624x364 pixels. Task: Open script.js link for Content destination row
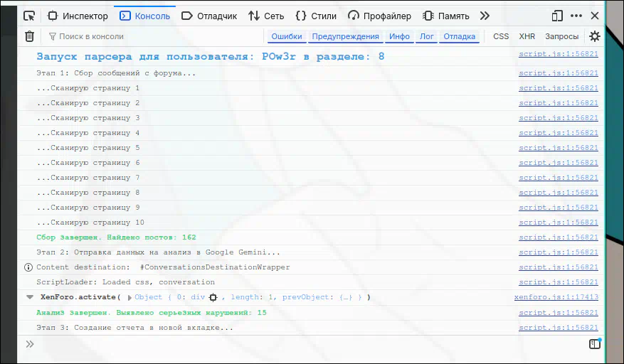(559, 267)
